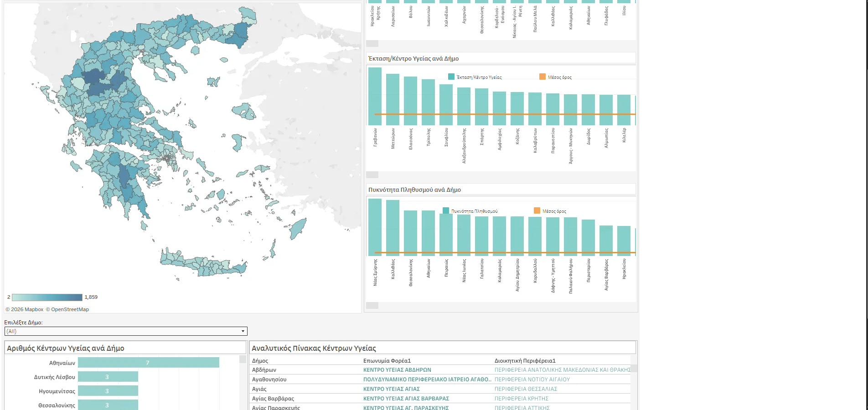Select the Καλλιθέας bar in density chart
This screenshot has height=410, width=868.
click(393, 228)
